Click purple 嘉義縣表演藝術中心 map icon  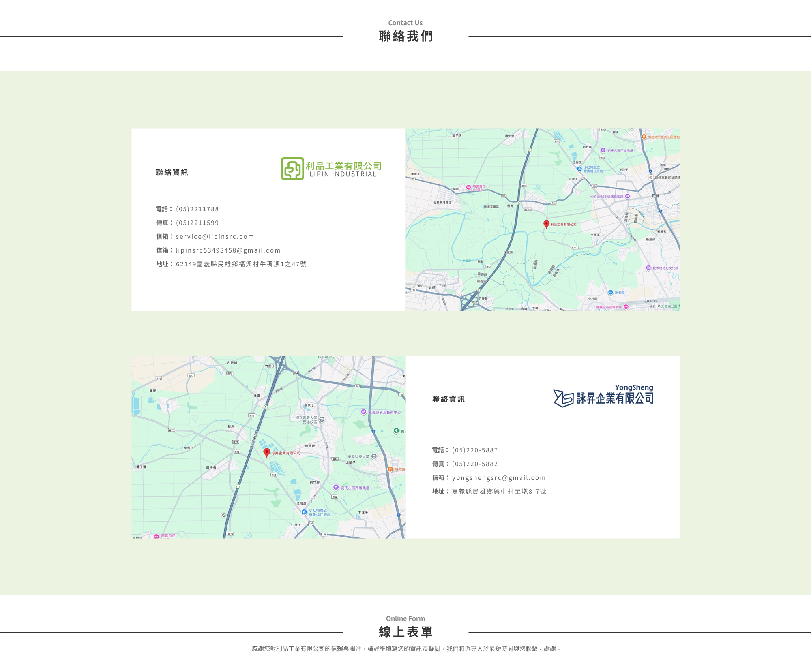(x=364, y=412)
